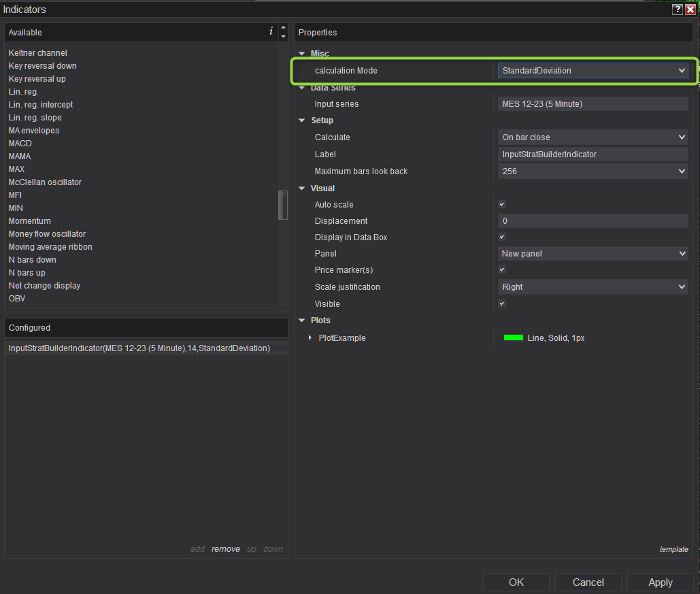Select MACD in the Available list
The image size is (700, 594).
(x=20, y=144)
